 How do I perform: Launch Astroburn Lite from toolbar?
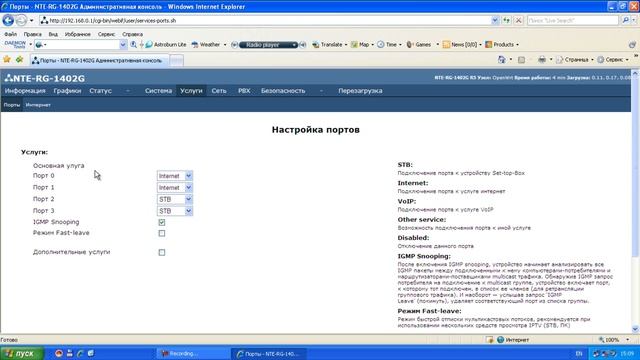[166, 44]
